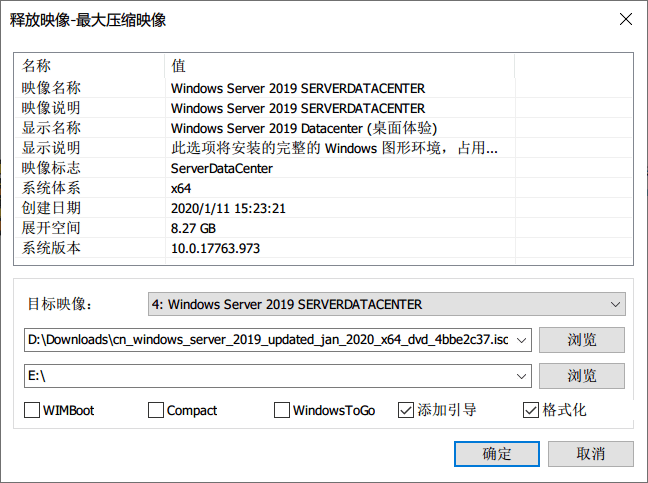This screenshot has height=483, width=648.
Task: Check the Compact option
Action: 156,410
